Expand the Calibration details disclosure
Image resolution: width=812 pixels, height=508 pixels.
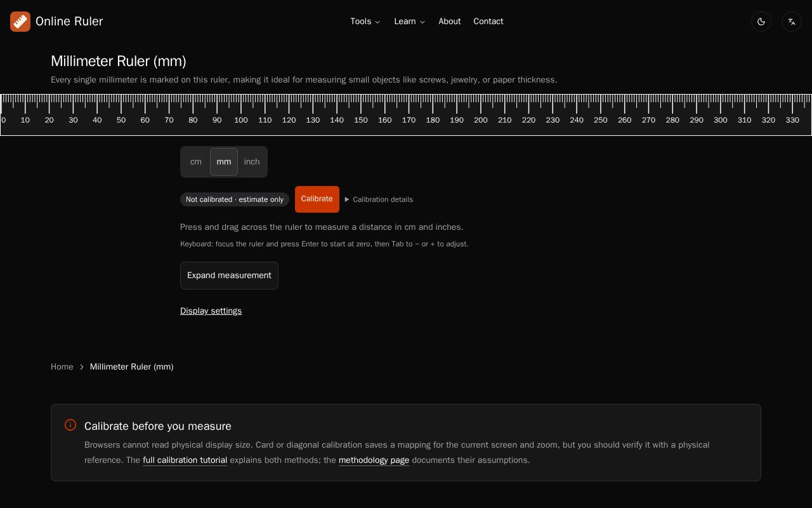379,199
